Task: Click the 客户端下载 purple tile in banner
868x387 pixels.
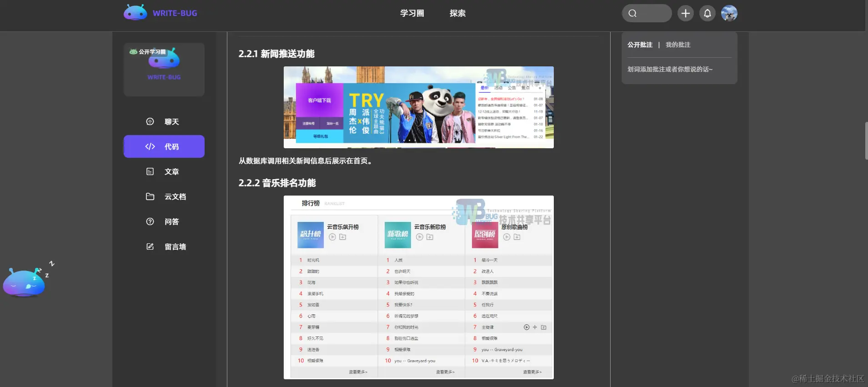Action: pos(320,100)
